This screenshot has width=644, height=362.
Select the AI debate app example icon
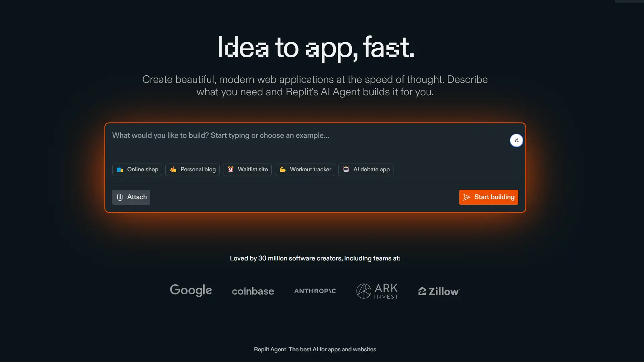[346, 169]
